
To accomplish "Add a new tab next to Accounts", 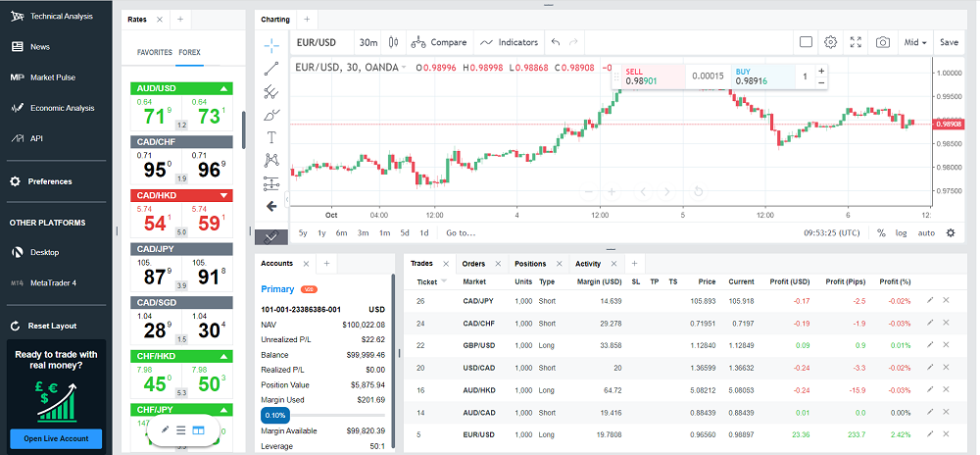I will click(326, 264).
